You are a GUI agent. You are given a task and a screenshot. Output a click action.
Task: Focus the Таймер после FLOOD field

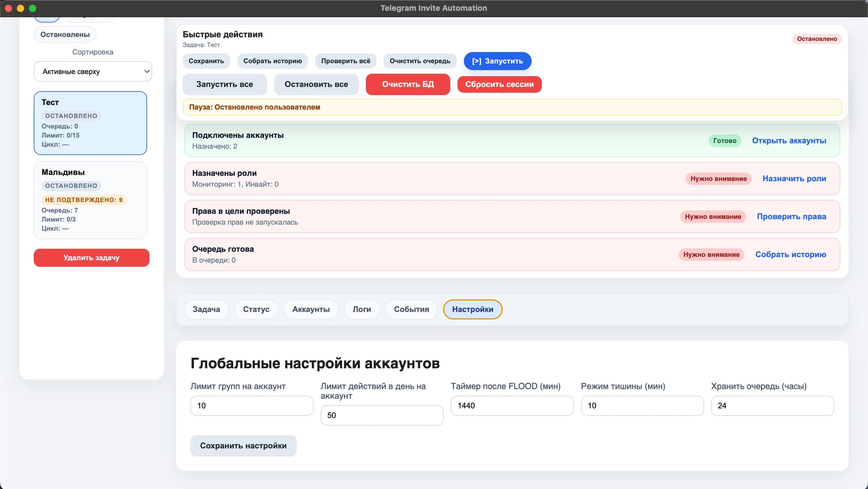(512, 406)
